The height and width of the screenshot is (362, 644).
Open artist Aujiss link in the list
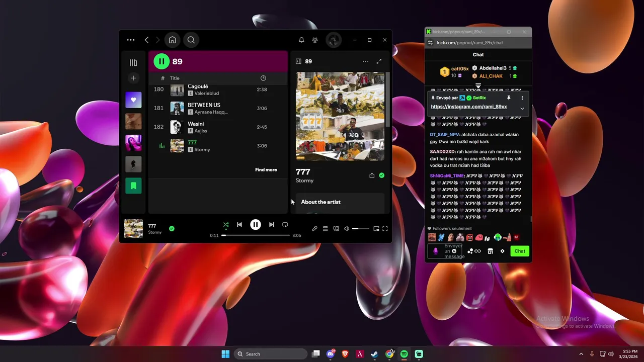tap(200, 131)
